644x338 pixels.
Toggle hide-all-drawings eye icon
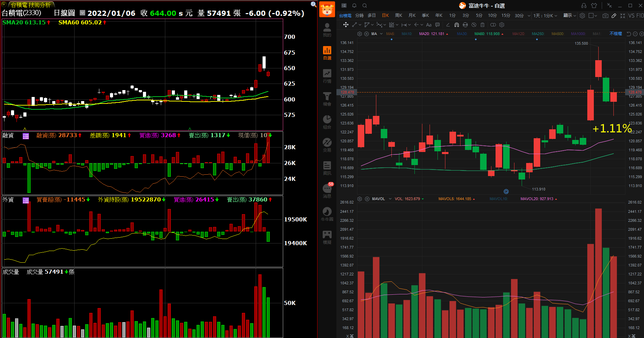coord(474,25)
